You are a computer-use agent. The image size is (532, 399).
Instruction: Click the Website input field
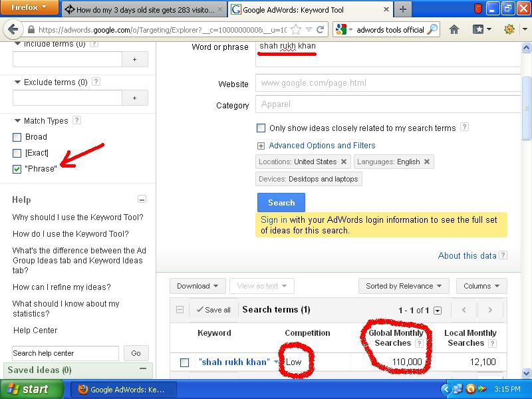pos(388,84)
